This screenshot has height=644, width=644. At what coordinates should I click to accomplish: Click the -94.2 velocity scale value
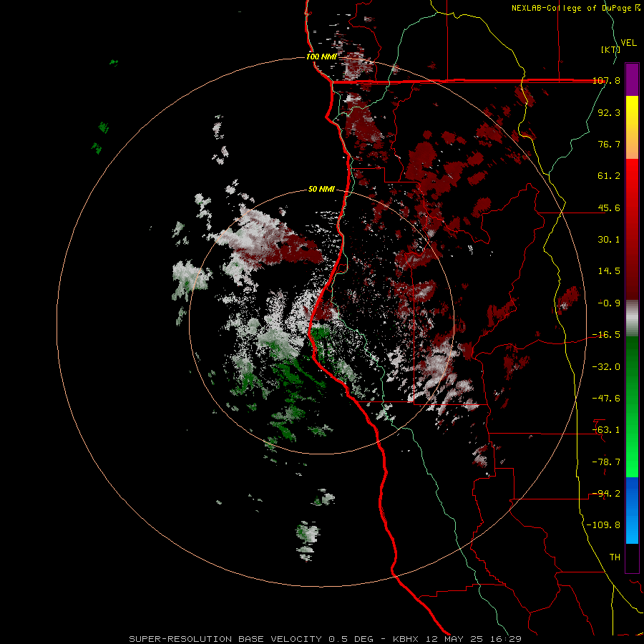606,494
